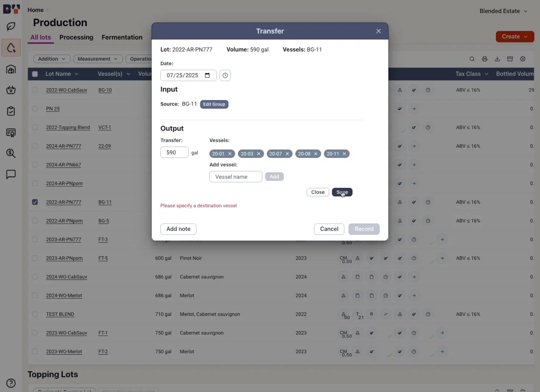Click the Edit Group button

214,104
